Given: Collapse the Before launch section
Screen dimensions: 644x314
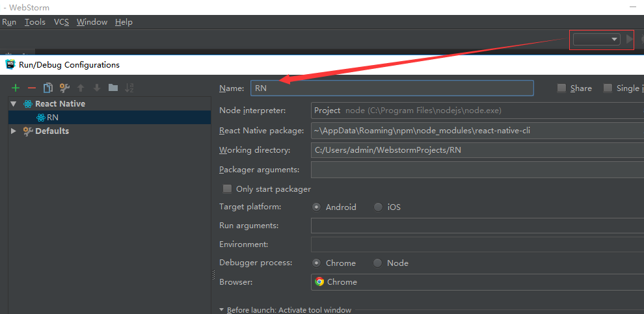Looking at the screenshot, I should 222,310.
